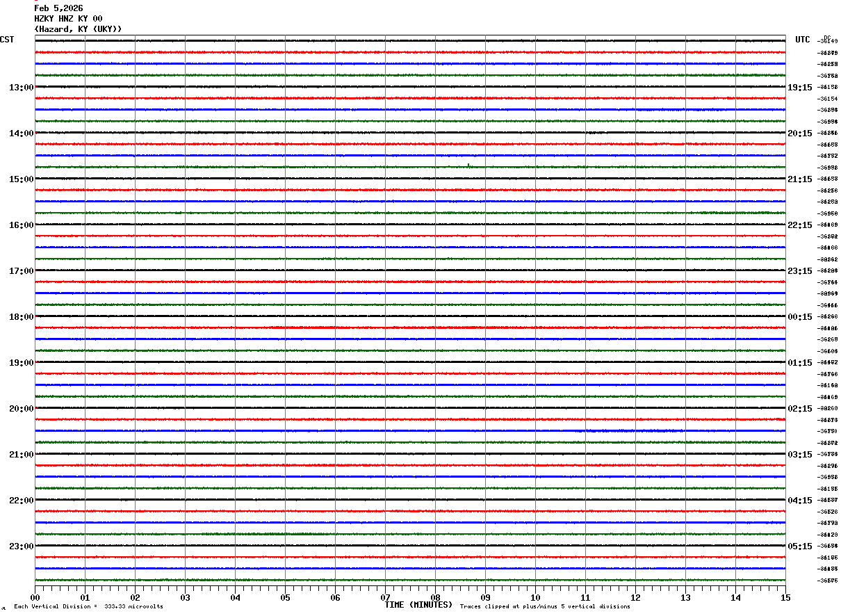This screenshot has height=616, width=841.
Task: Select the 20:00 CST row label
Action: click(21, 409)
